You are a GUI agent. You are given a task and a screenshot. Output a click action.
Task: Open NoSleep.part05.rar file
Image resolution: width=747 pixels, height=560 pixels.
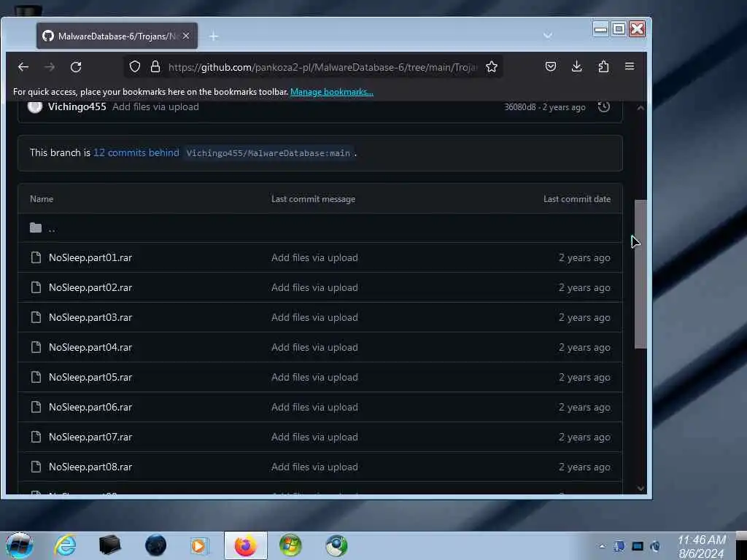tap(90, 377)
